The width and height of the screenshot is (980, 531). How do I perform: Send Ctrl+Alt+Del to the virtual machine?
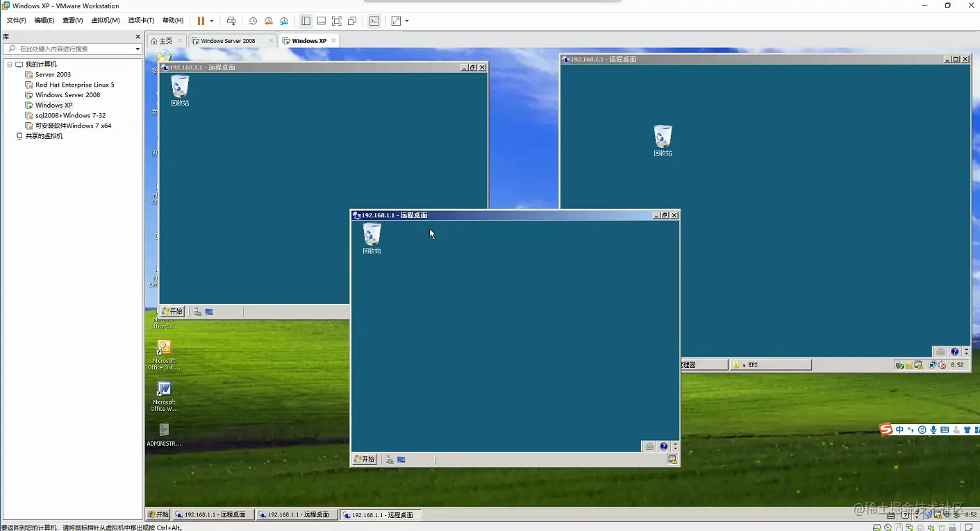point(231,21)
